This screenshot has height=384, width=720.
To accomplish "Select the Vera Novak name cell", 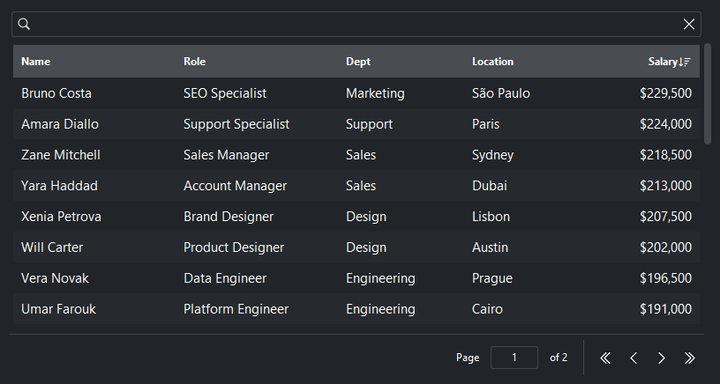I will 55,278.
